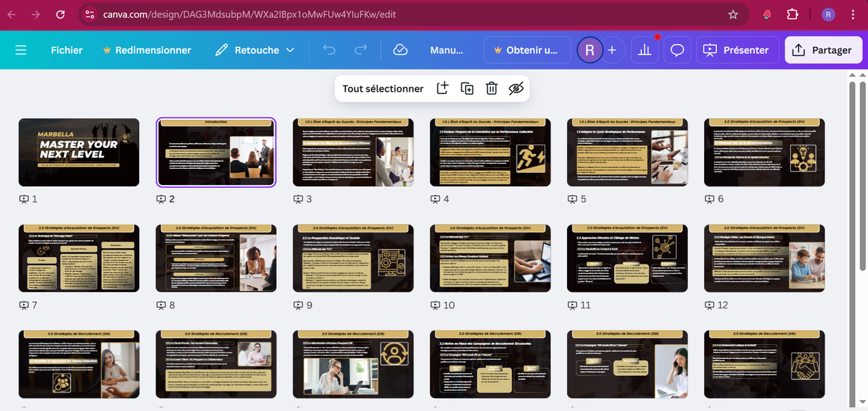Select slide 7 thumbnail
This screenshot has width=868, height=411.
click(79, 258)
